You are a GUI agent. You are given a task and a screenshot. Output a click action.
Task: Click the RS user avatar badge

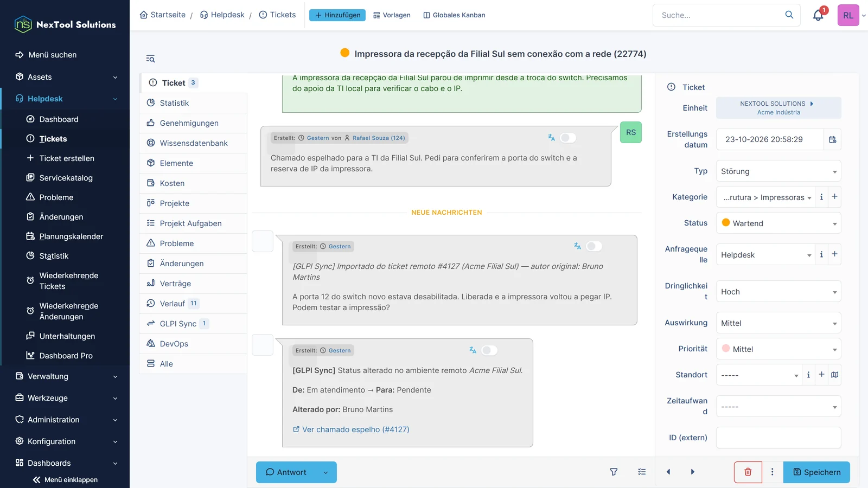pos(631,132)
